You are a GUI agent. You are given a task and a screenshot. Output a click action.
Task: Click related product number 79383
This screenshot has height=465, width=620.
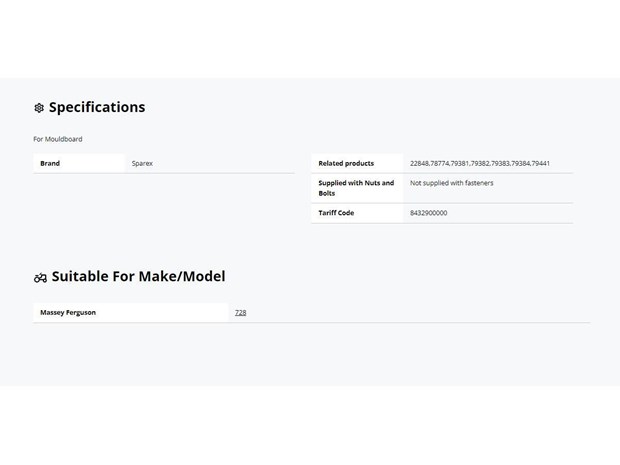[x=500, y=163]
